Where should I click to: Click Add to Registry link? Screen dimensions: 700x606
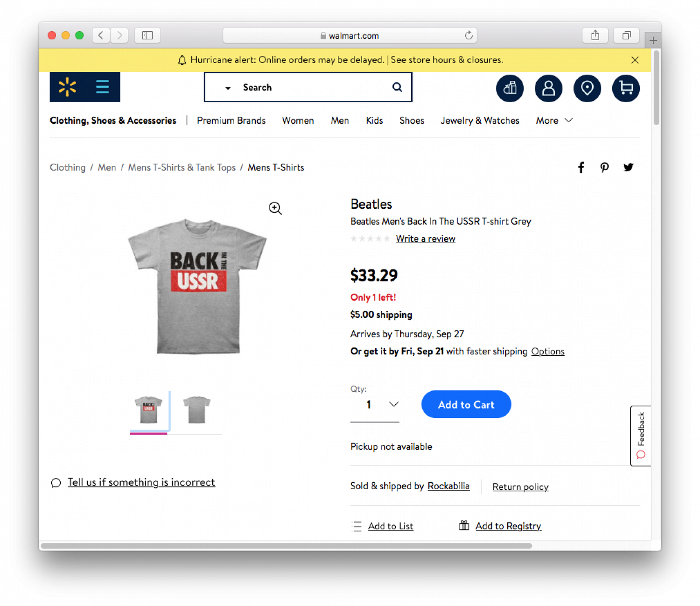[508, 526]
